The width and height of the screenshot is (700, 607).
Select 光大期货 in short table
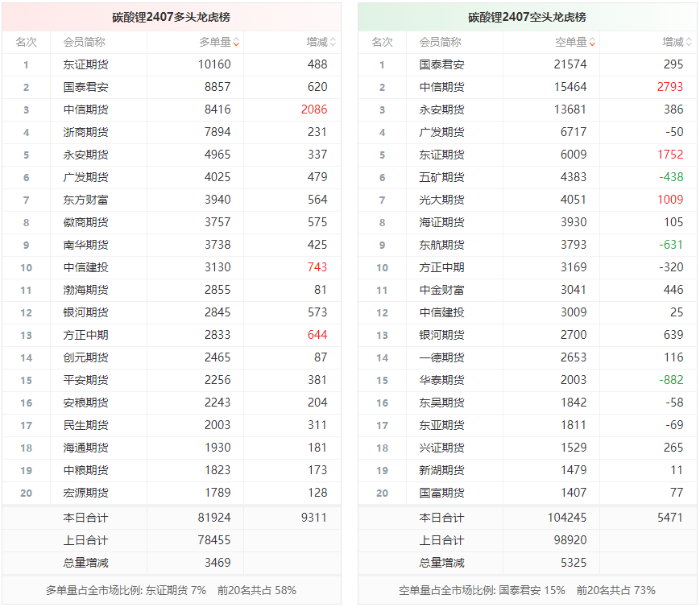tap(441, 200)
